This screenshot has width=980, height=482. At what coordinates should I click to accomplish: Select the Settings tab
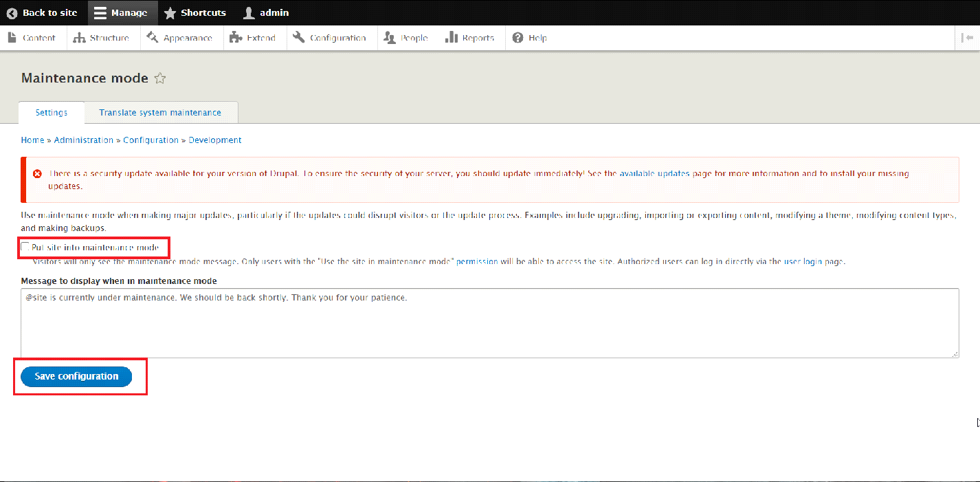pyautogui.click(x=52, y=113)
